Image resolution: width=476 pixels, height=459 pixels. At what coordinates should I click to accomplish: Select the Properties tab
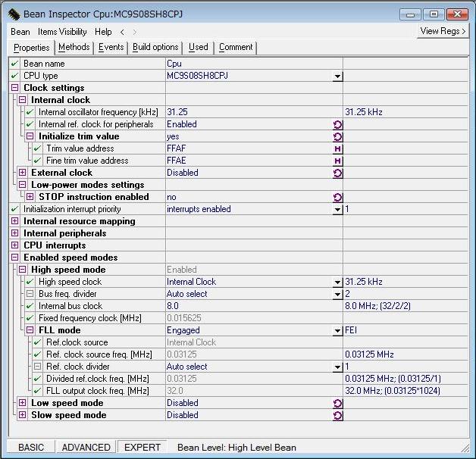click(x=32, y=48)
